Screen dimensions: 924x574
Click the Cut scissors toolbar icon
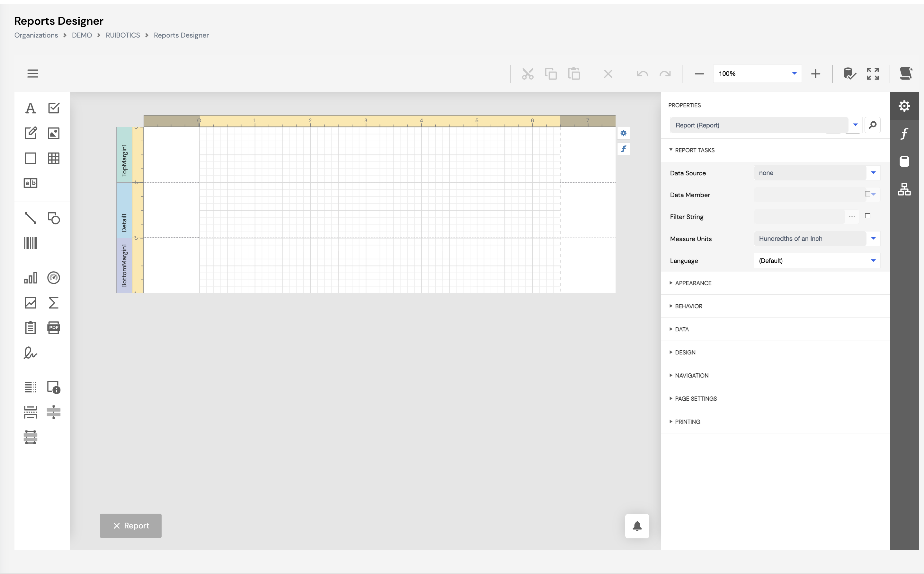pos(528,74)
